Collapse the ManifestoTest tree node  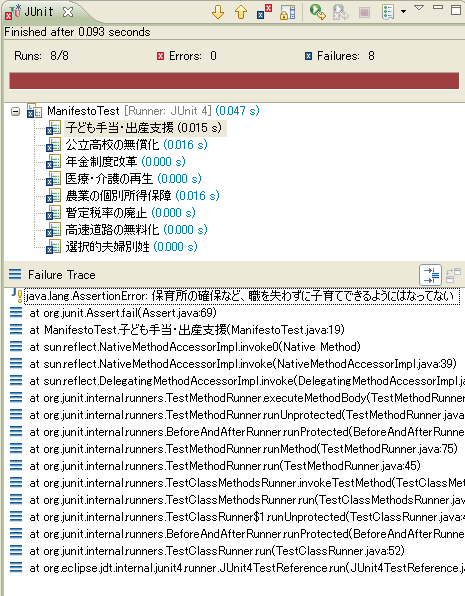[x=15, y=111]
